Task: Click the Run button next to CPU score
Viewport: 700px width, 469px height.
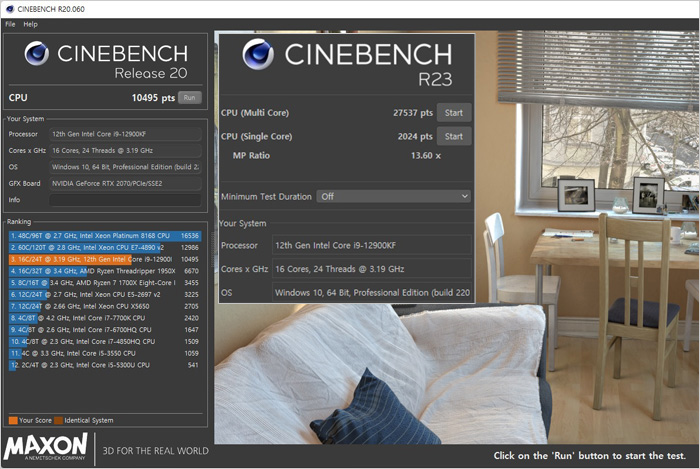Action: [x=189, y=98]
